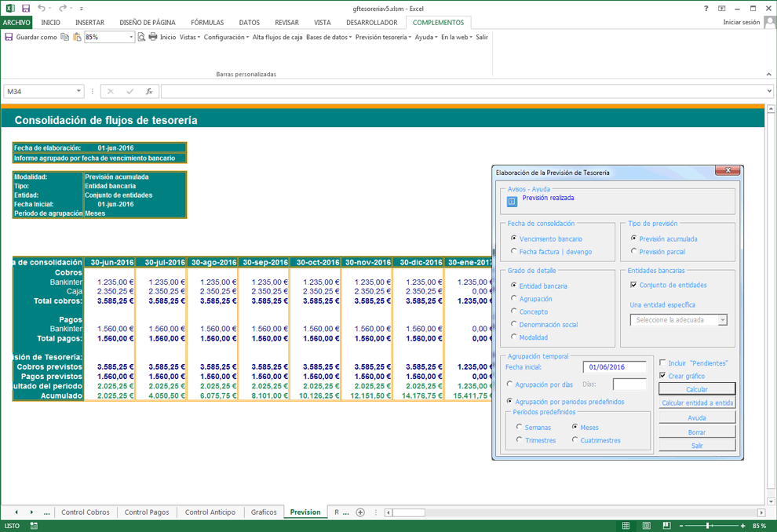Switch to the INSERTAR ribbon tab
Image resolution: width=777 pixels, height=532 pixels.
(x=89, y=22)
